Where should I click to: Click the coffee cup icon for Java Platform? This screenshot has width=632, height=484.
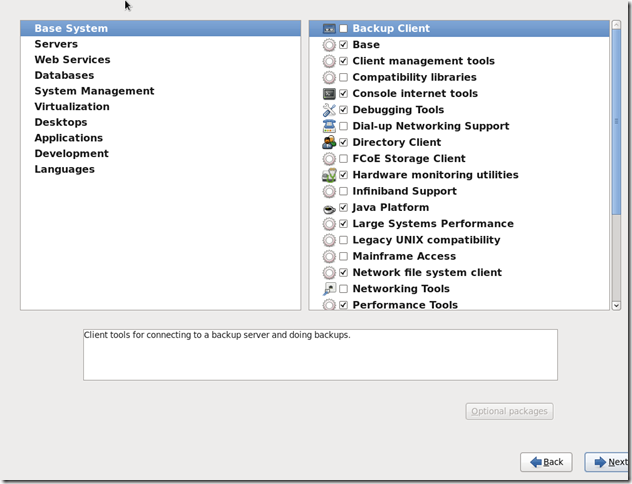click(329, 208)
